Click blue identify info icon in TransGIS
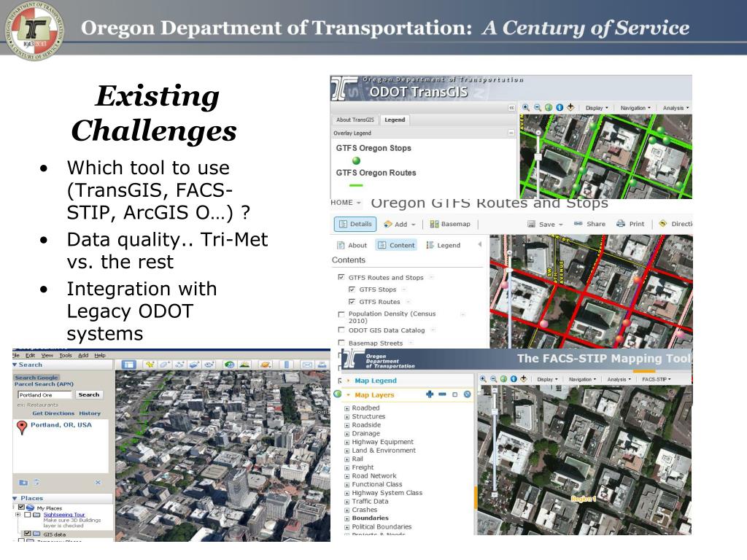 [x=560, y=108]
